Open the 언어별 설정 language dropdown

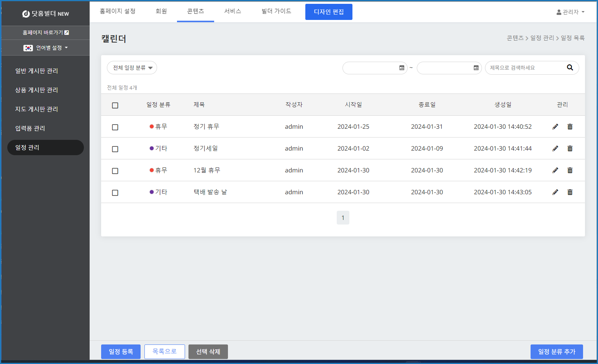(46, 48)
